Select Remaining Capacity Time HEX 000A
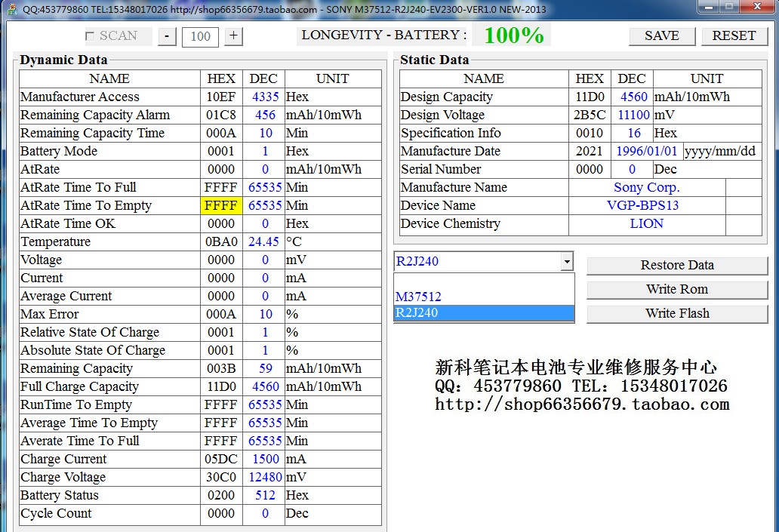 point(221,133)
